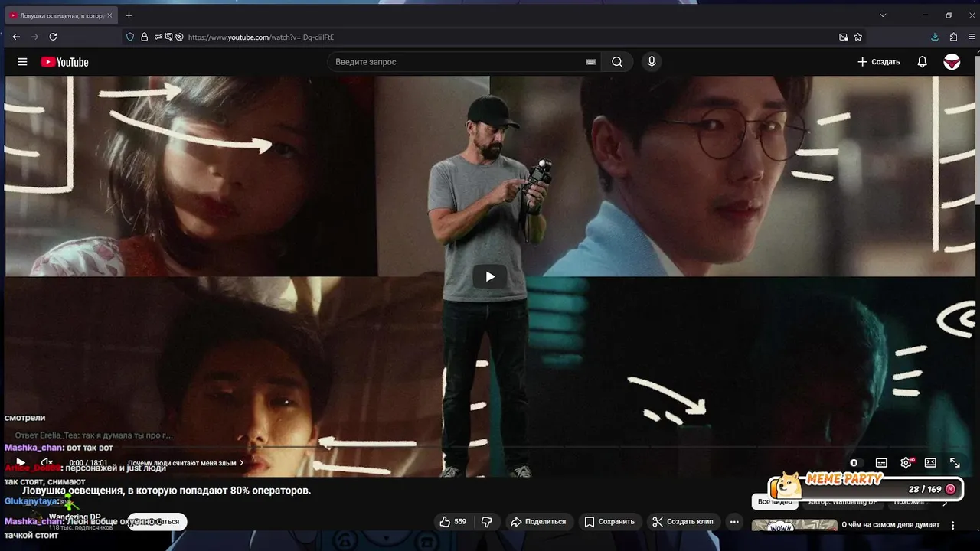Click the video title 'Ловушка освещения, в которую попадают'
Screen dimensions: 980x551
tap(166, 491)
